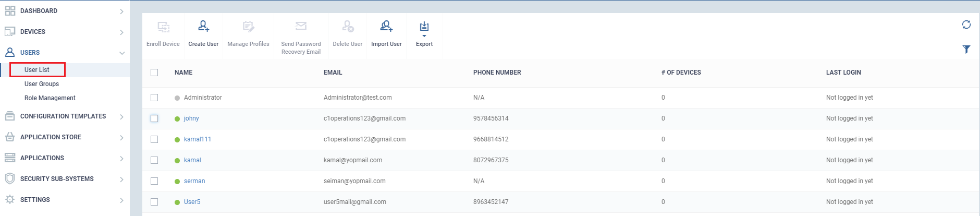
Task: Check the User5 row checkbox
Action: [x=154, y=202]
